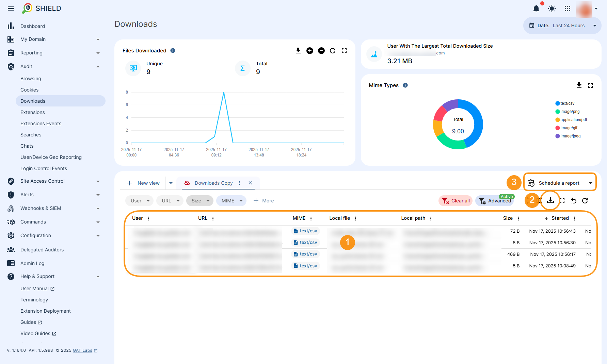Zoom in on the Files Downloaded chart
Viewport: 607px width, 364px height.
(x=310, y=50)
